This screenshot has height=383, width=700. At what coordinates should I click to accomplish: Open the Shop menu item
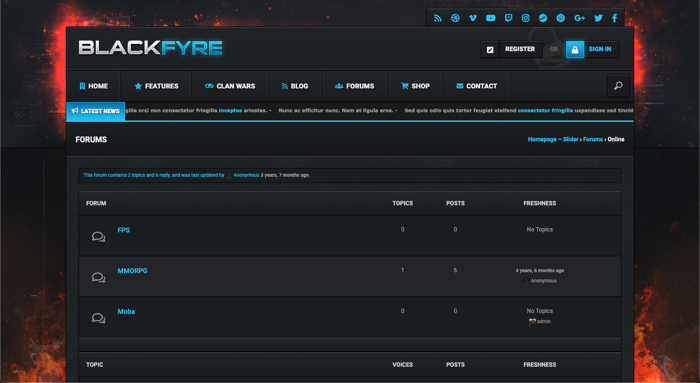click(x=415, y=86)
